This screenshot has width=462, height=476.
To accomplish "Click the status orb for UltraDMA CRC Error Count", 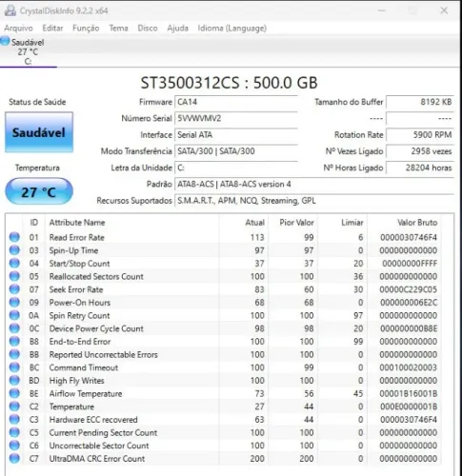I will point(14,458).
